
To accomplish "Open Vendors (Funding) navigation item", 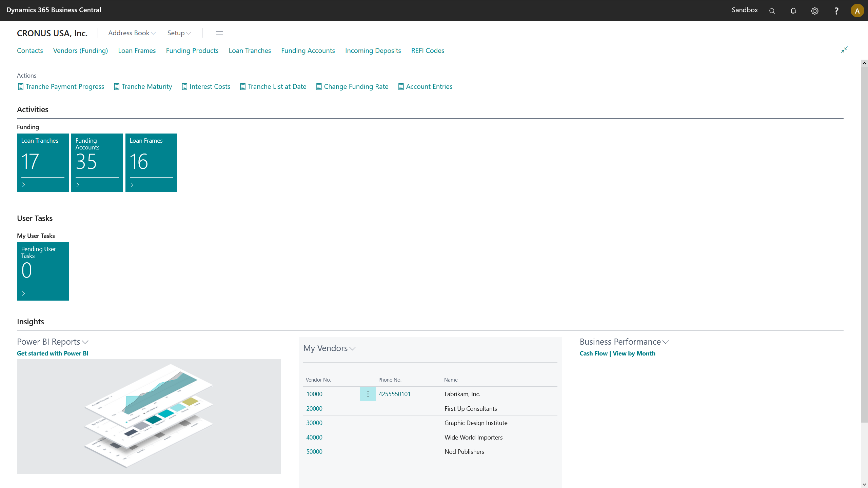I will (80, 50).
